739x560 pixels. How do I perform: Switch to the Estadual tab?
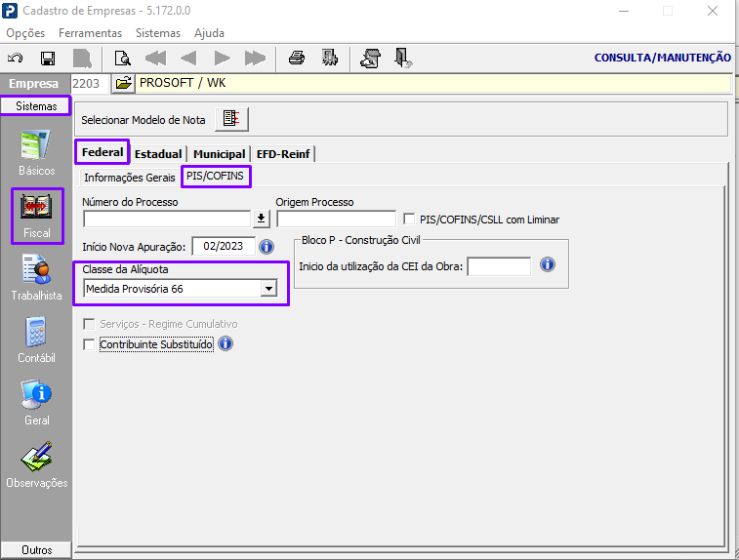coord(158,154)
